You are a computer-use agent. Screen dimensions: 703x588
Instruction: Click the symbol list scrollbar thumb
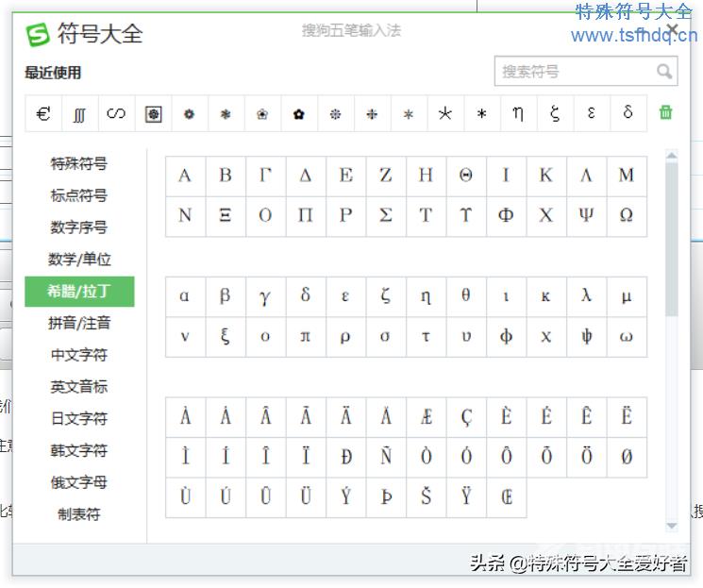671,239
